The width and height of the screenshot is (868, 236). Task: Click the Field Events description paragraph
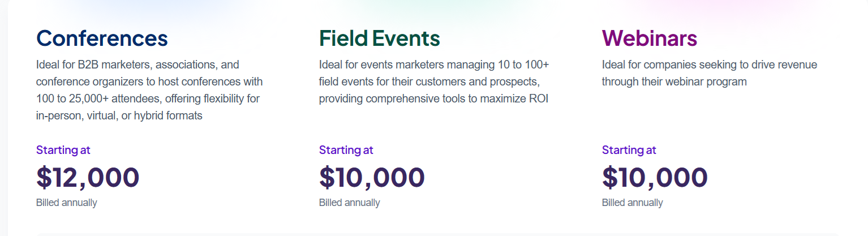[x=433, y=81]
